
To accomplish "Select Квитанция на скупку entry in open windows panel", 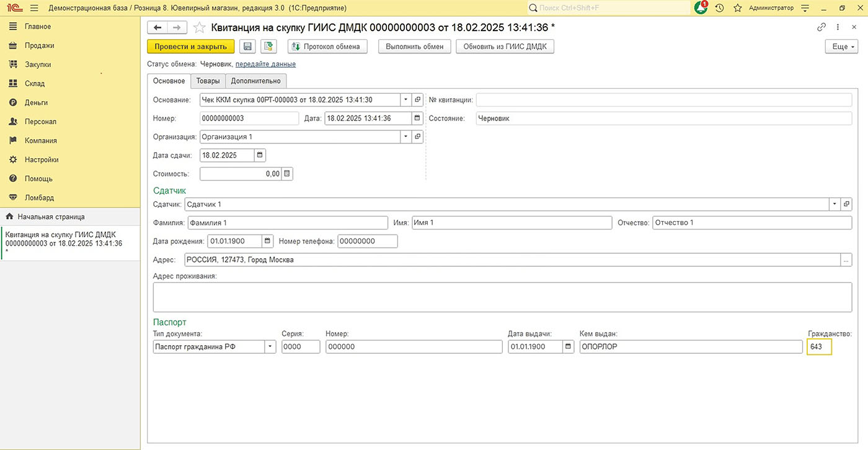I will tap(70, 243).
